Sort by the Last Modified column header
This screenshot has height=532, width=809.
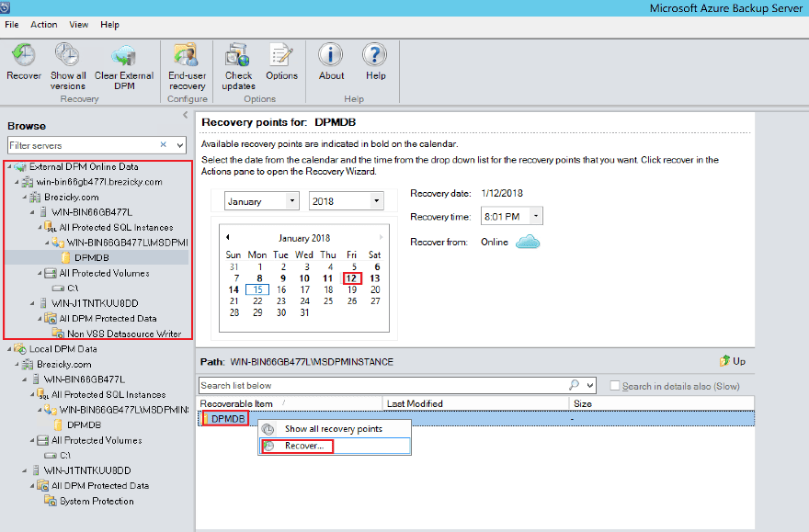475,403
